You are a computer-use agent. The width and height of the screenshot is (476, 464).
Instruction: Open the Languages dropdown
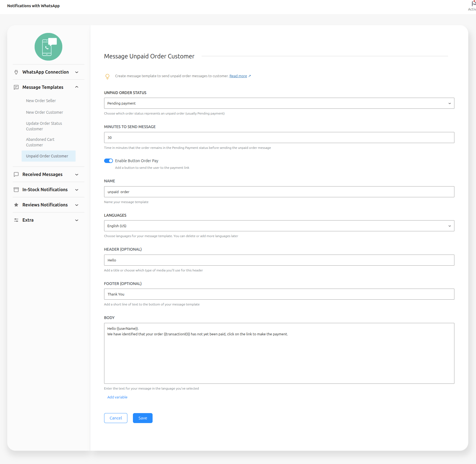279,226
